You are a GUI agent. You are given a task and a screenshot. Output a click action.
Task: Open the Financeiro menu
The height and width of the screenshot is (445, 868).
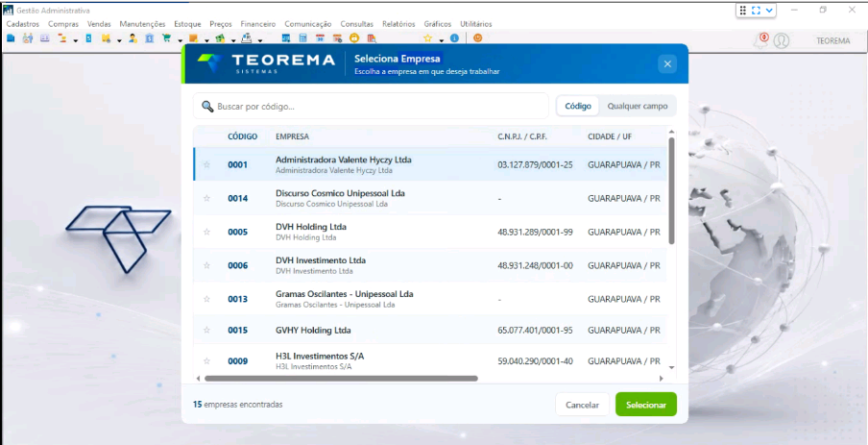coord(258,24)
